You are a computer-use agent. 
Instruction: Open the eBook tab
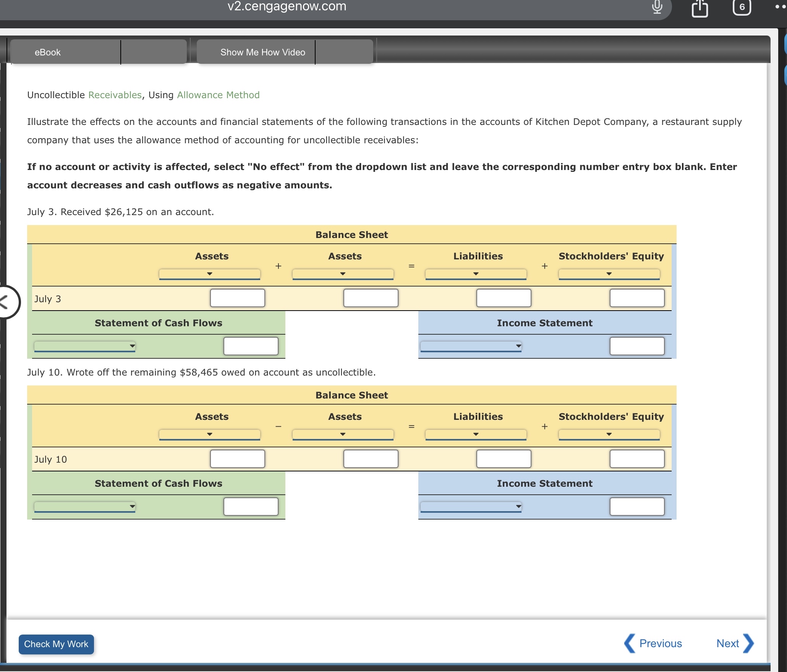click(x=48, y=52)
